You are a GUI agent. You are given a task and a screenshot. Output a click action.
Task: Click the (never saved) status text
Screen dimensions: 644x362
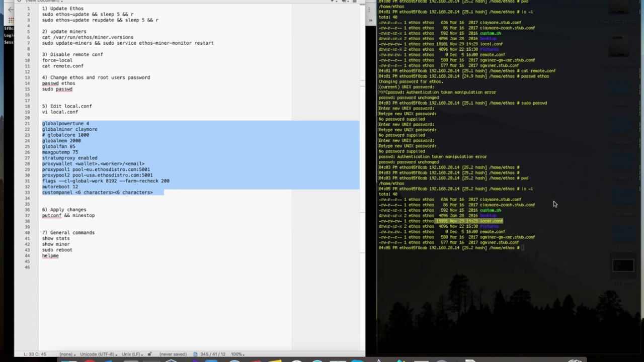173,354
